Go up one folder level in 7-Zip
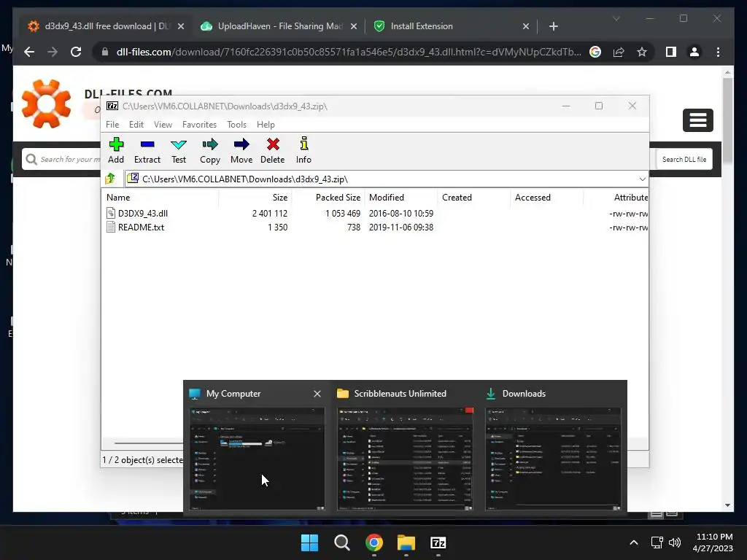This screenshot has height=560, width=747. click(111, 179)
